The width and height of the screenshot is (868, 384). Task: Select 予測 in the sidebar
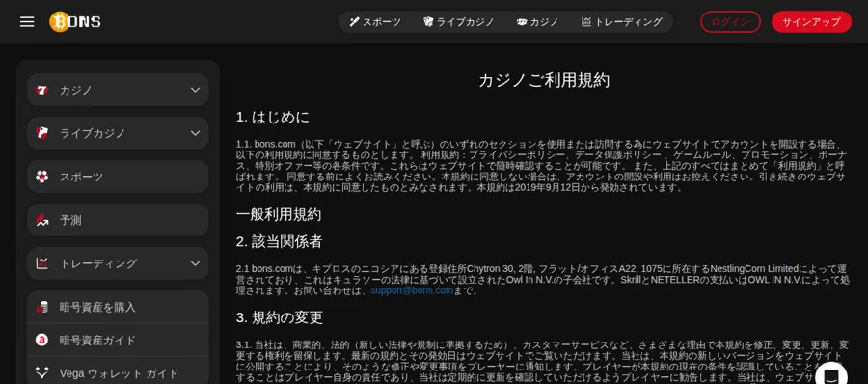118,220
